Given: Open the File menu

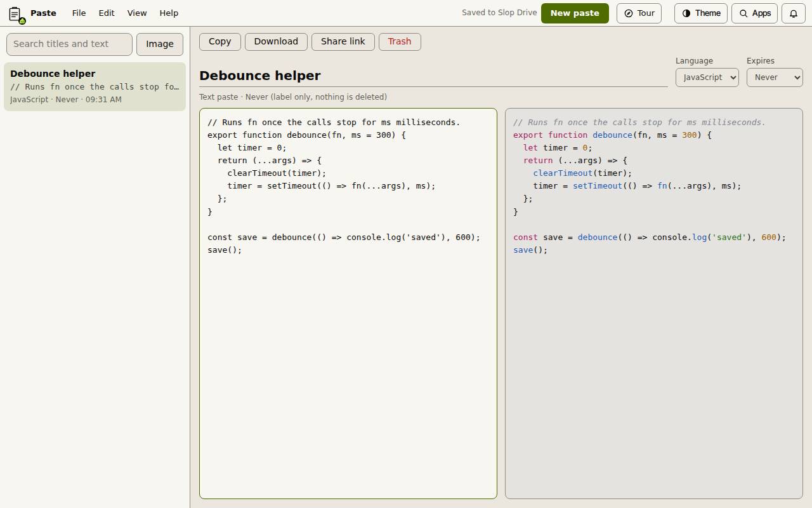Looking at the screenshot, I should [x=79, y=13].
